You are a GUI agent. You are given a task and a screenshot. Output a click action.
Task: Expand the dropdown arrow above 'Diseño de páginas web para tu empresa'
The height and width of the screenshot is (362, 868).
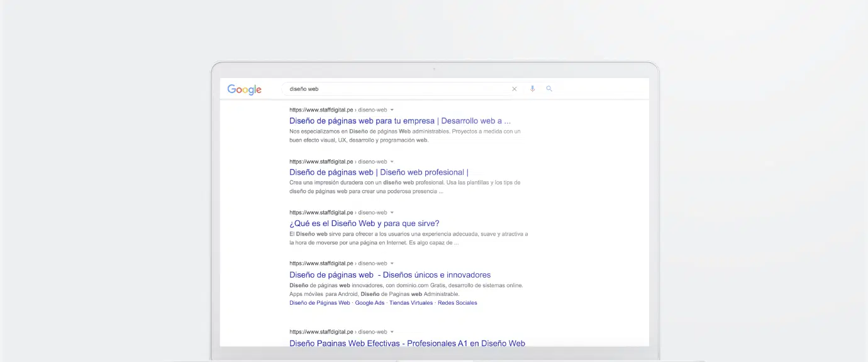pyautogui.click(x=392, y=110)
